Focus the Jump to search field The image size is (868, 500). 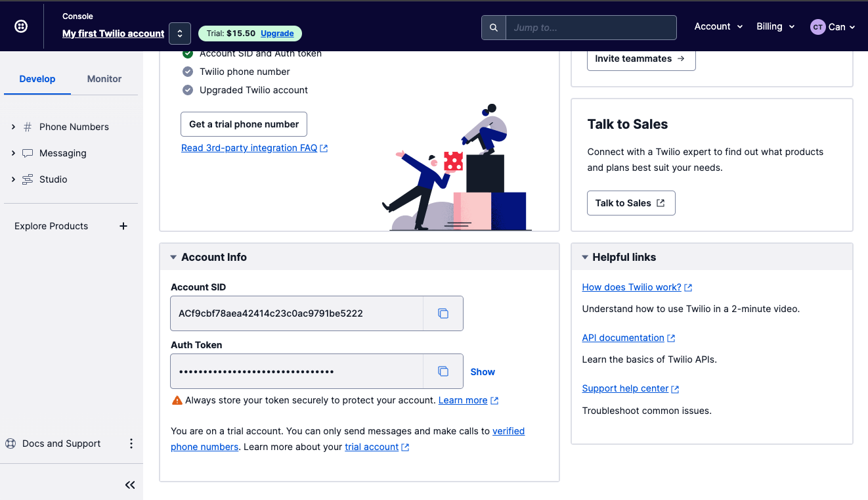pyautogui.click(x=591, y=28)
